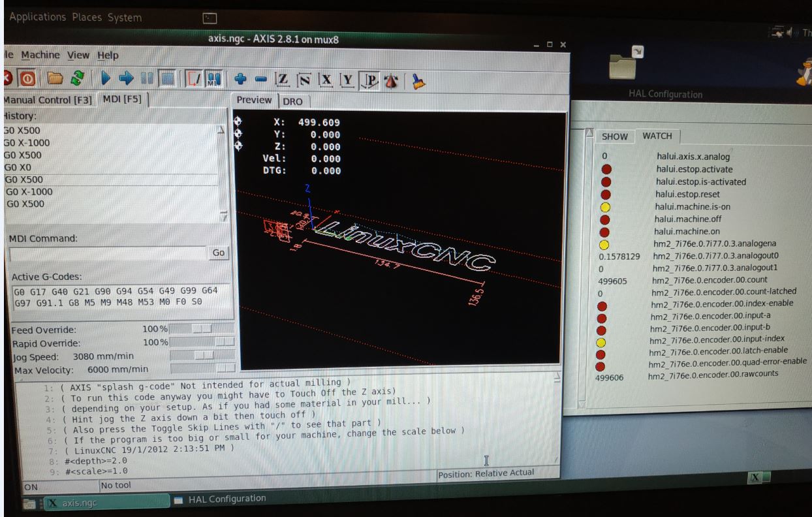Switch to Manual Control [F3] tab
Screen dimensions: 812x517
point(49,100)
